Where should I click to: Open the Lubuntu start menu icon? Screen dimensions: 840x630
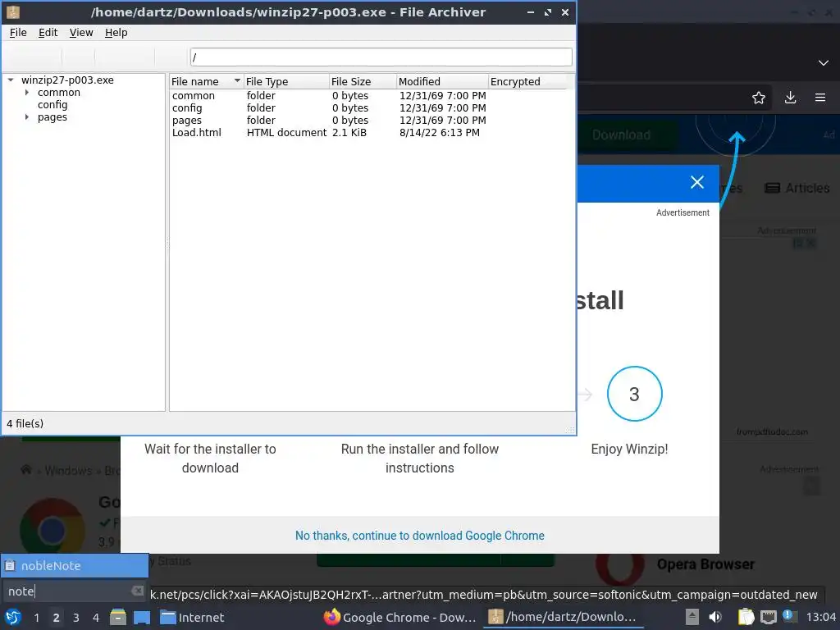13,617
